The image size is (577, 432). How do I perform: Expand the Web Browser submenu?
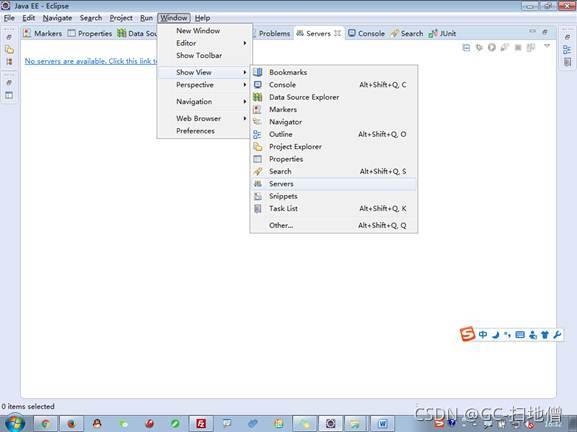pyautogui.click(x=204, y=118)
